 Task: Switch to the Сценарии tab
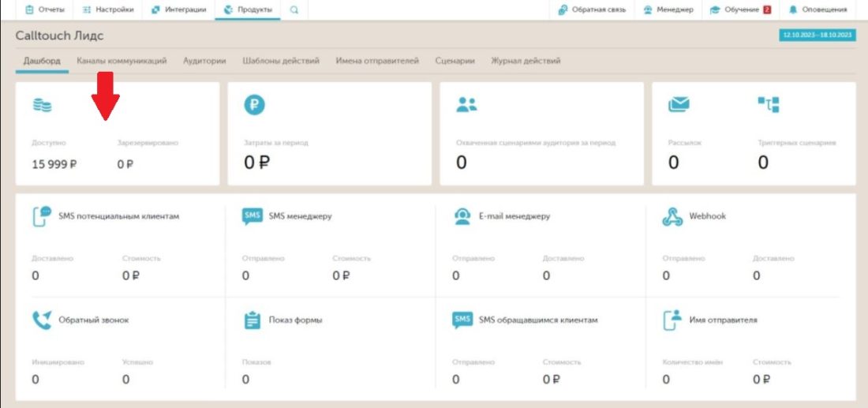pyautogui.click(x=455, y=61)
